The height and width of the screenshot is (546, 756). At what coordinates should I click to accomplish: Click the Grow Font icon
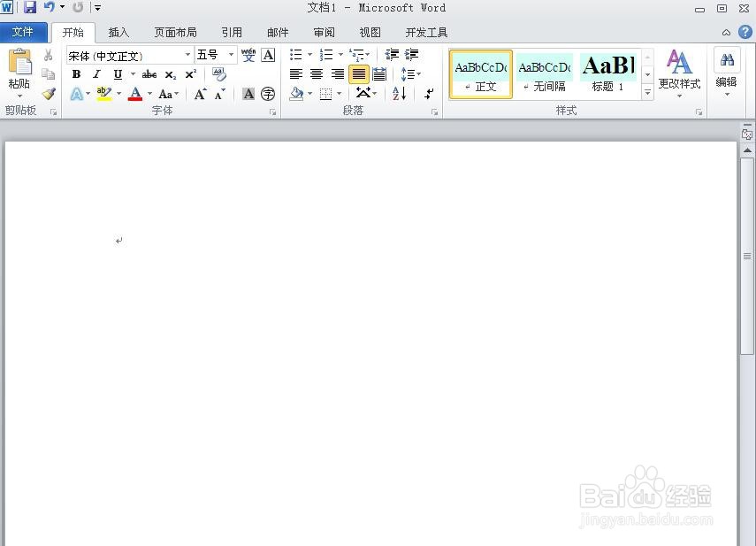tap(200, 94)
